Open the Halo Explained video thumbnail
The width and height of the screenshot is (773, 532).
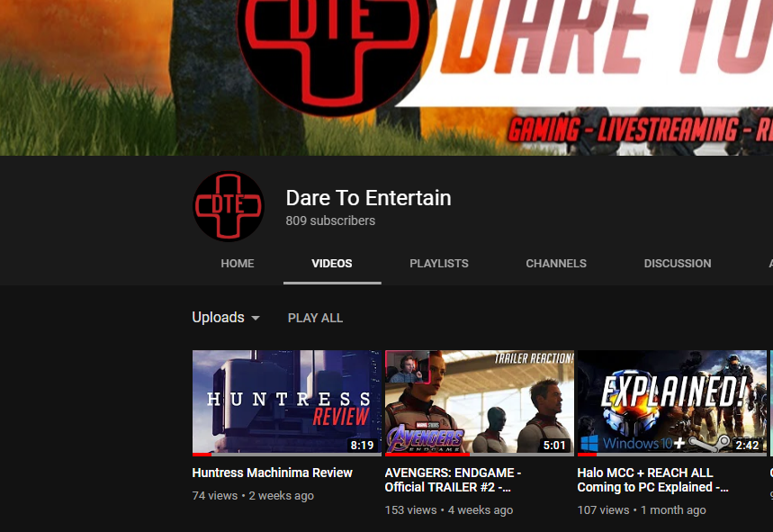coord(672,402)
